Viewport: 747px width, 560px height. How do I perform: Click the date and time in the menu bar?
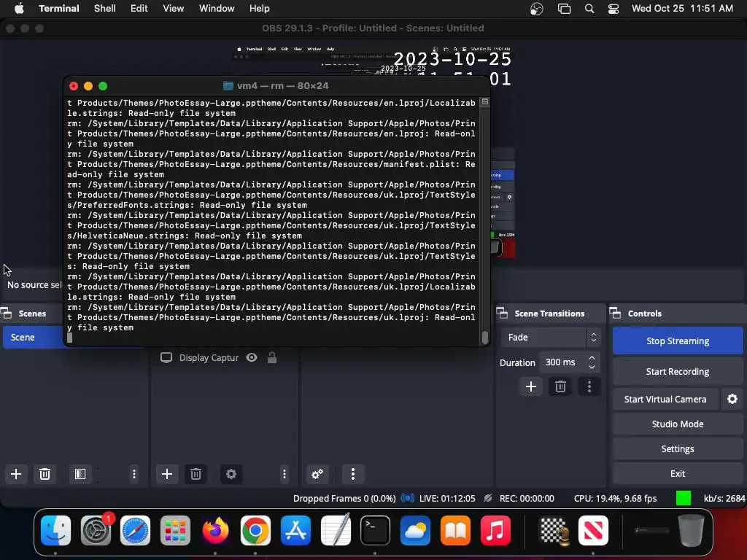pos(682,8)
